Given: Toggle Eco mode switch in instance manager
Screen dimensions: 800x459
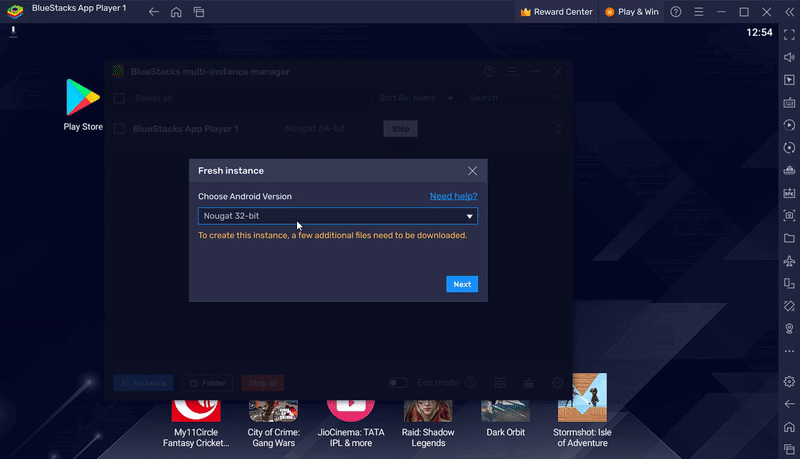Looking at the screenshot, I should click(x=398, y=382).
